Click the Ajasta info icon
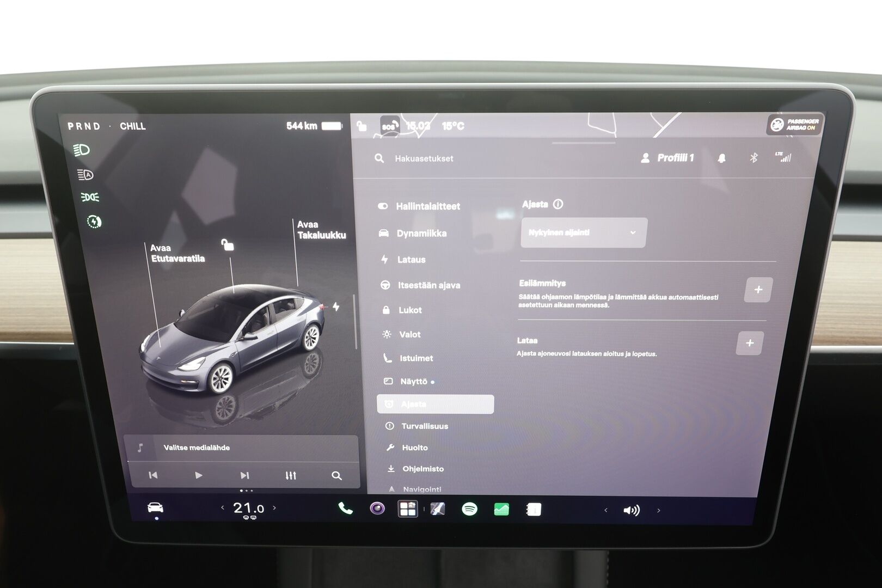This screenshot has width=882, height=588. pyautogui.click(x=558, y=204)
